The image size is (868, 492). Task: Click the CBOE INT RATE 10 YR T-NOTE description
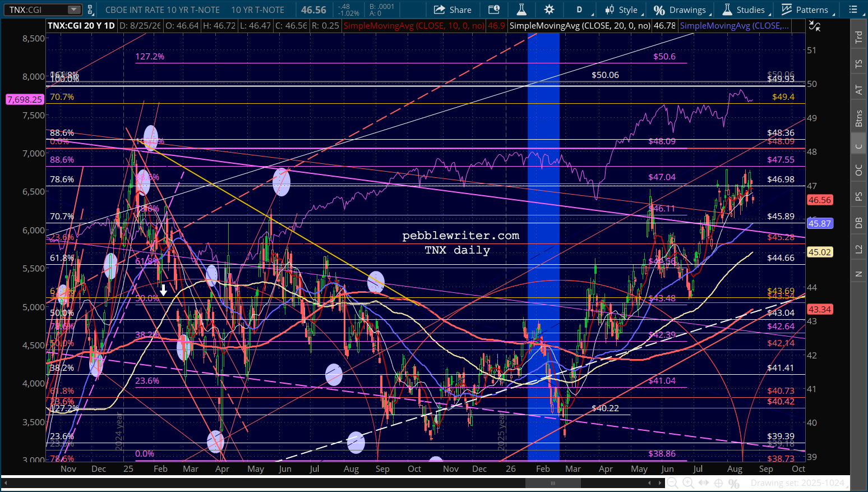click(163, 10)
